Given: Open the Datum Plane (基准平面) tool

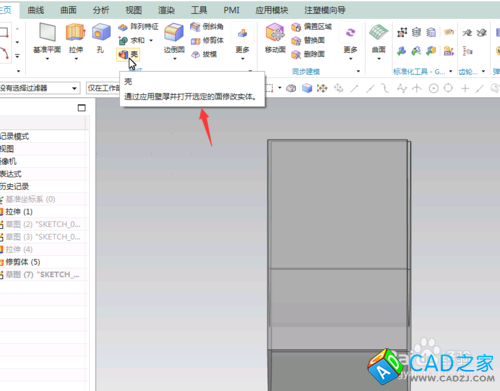Looking at the screenshot, I should coord(47,32).
